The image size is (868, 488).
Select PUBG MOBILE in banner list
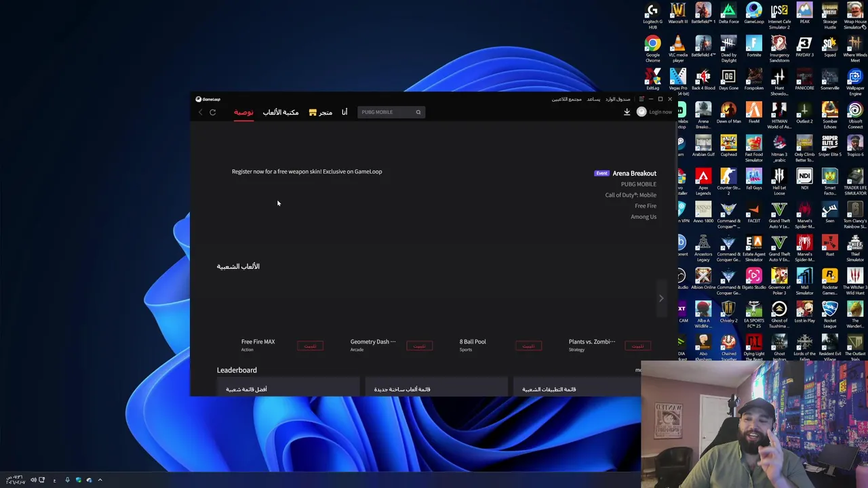639,184
